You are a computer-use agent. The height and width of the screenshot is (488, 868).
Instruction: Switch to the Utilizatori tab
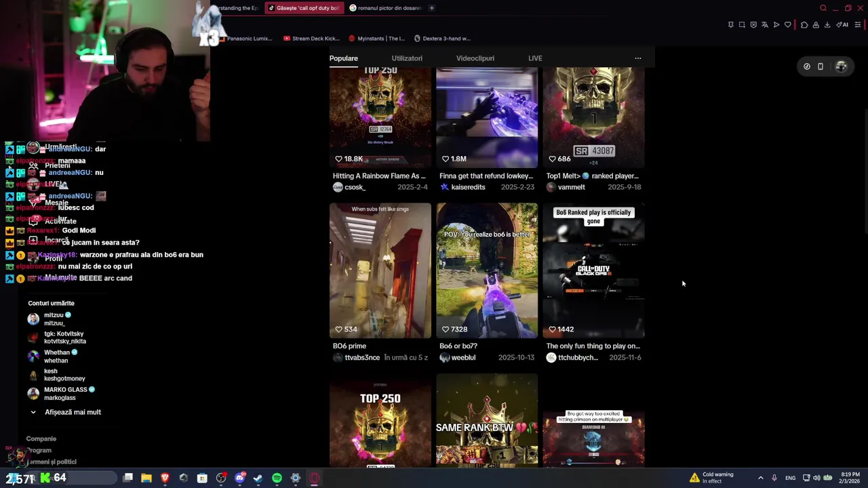tap(407, 58)
